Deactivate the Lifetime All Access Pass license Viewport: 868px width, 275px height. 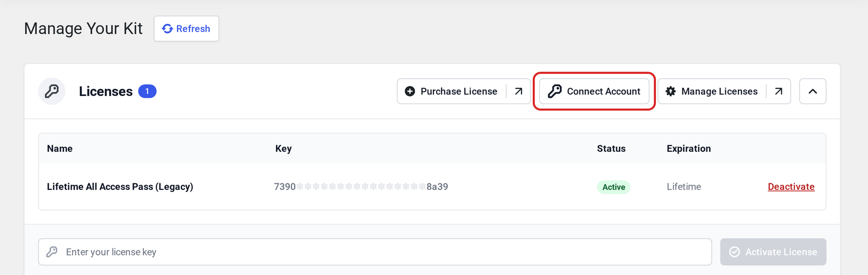[x=791, y=187]
